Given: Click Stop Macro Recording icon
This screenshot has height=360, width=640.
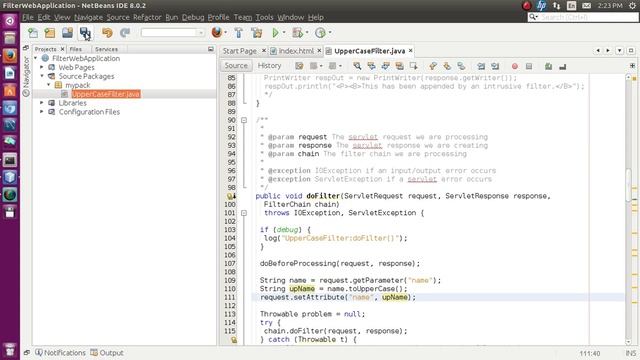Looking at the screenshot, I should pos(529,66).
